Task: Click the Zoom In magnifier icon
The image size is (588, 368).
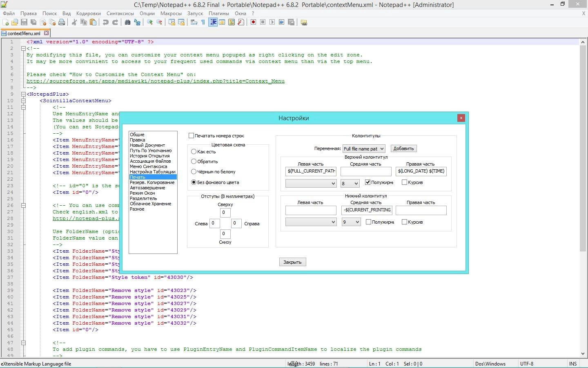Action: click(150, 22)
